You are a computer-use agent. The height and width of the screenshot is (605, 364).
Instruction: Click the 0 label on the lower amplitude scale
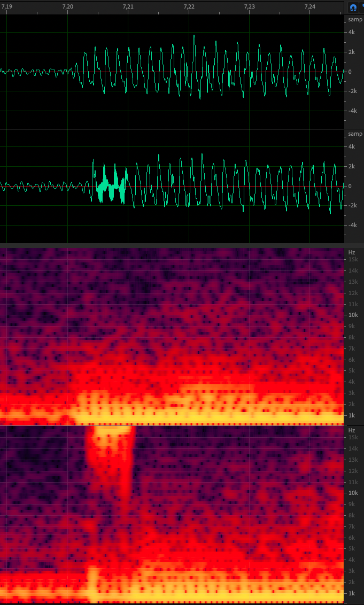[x=350, y=186]
